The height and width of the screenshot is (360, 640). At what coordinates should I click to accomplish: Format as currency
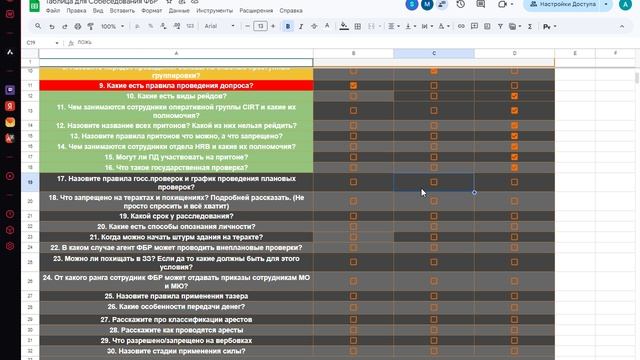pos(138,26)
